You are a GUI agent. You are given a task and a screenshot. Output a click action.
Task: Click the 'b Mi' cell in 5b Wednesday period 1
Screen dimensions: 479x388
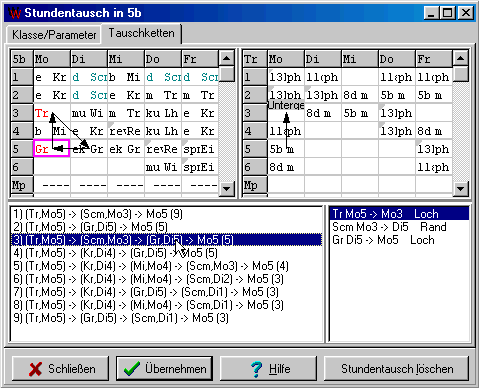126,77
